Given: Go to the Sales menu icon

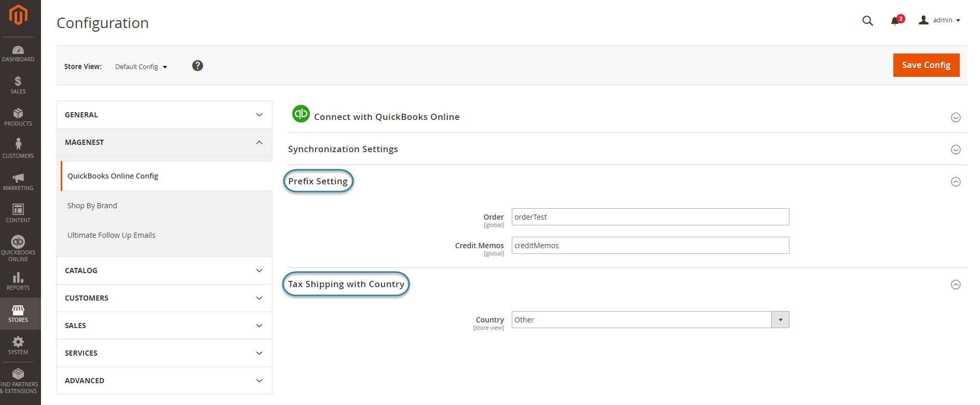Looking at the screenshot, I should click(x=18, y=85).
